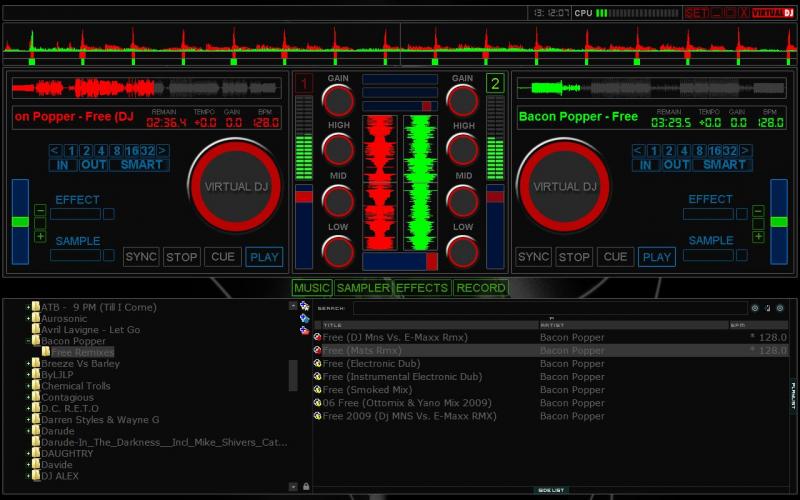
Task: Click SYNC on deck 1
Action: click(141, 257)
